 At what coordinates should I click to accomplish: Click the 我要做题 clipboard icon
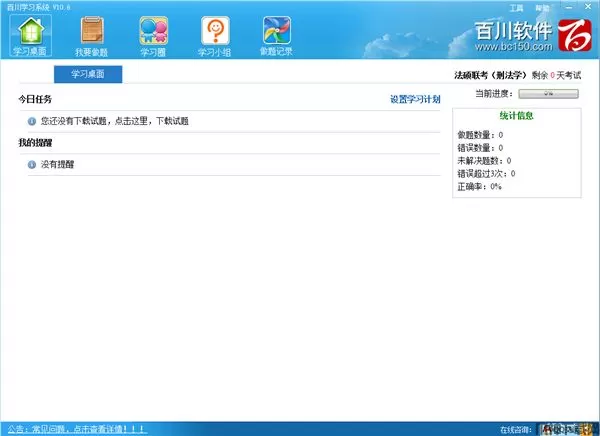(91, 33)
